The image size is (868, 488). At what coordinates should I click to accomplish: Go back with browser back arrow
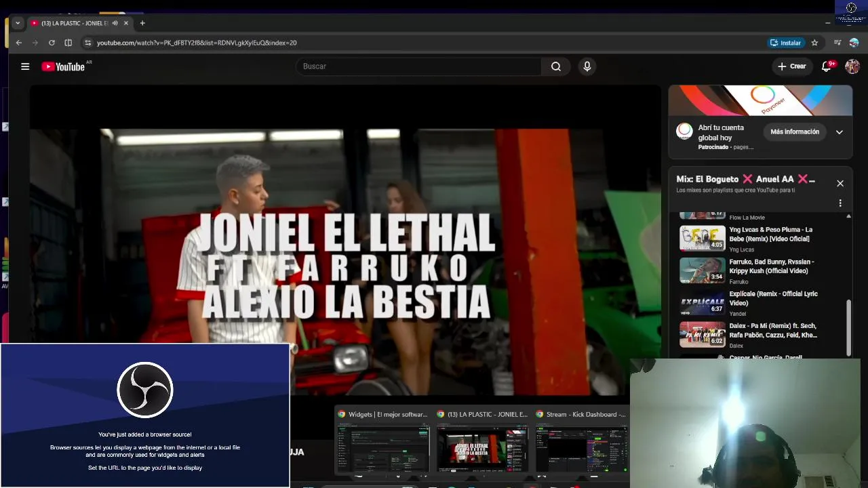(19, 43)
